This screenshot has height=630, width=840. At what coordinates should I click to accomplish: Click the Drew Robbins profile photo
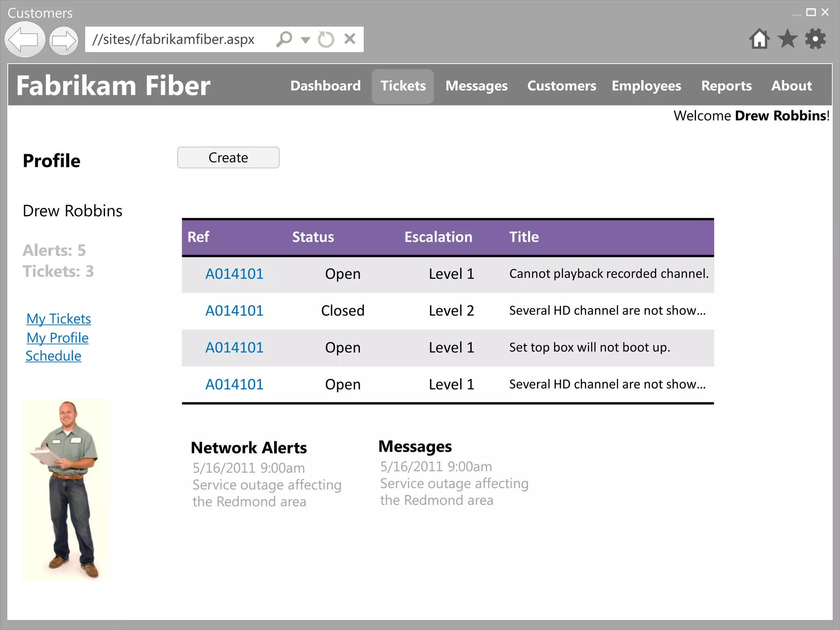66,490
